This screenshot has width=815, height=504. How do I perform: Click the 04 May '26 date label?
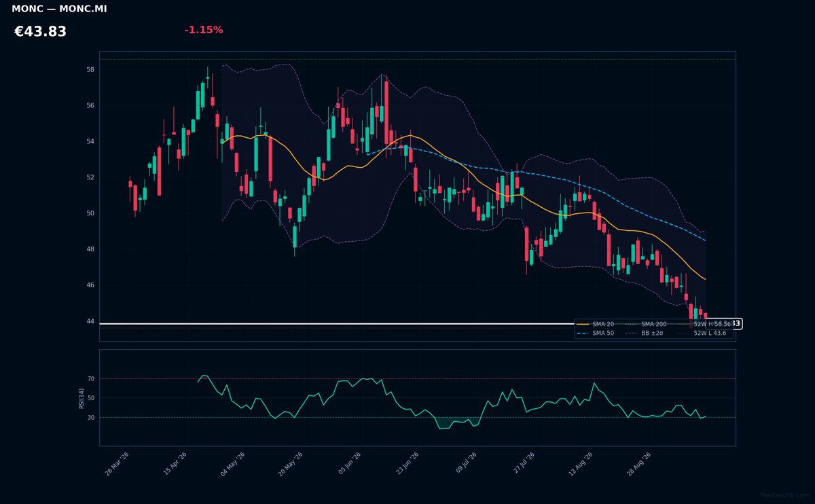(x=232, y=464)
